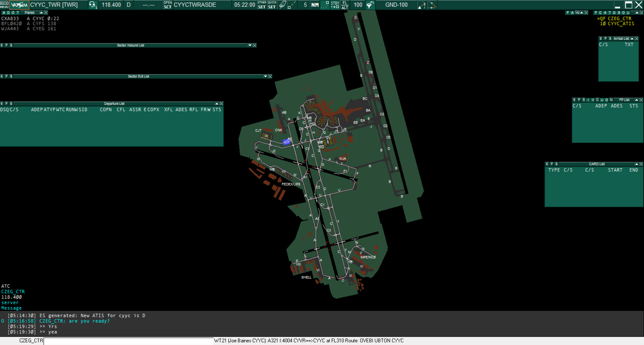
Task: Collapse the CARD List panel
Action: (x=636, y=164)
